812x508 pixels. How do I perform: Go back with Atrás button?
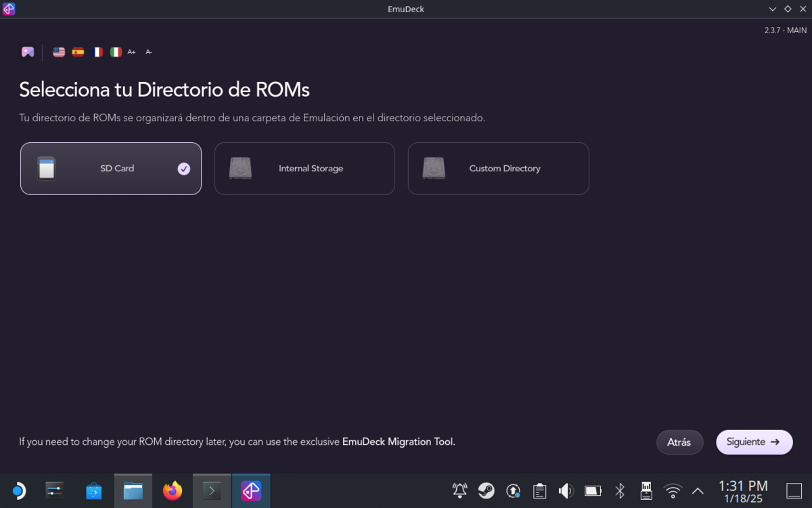(x=679, y=442)
